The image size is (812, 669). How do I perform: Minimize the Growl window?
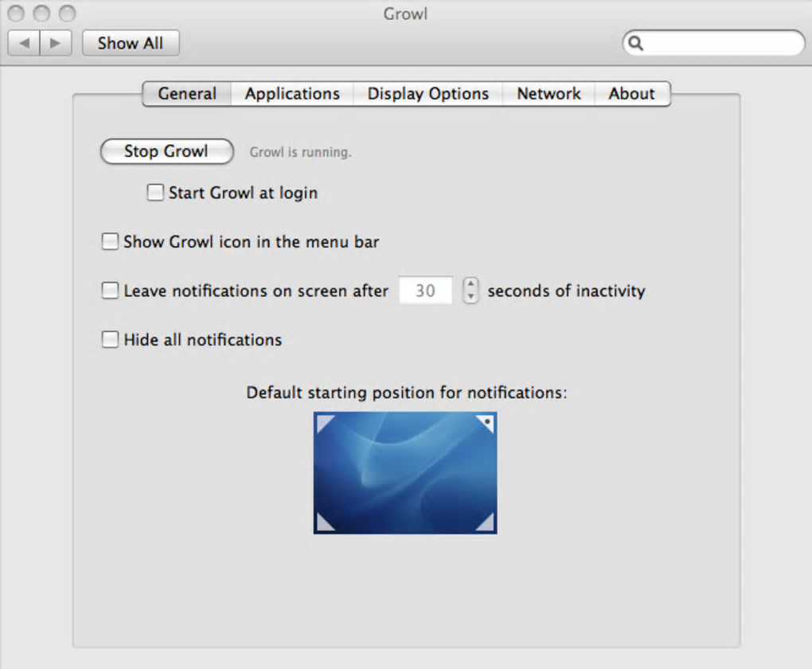click(x=41, y=13)
